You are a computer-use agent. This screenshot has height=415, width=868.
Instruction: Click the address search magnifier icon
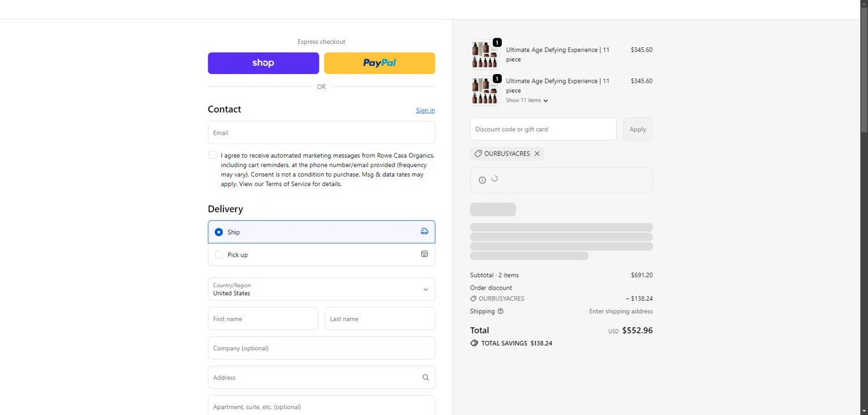[425, 377]
